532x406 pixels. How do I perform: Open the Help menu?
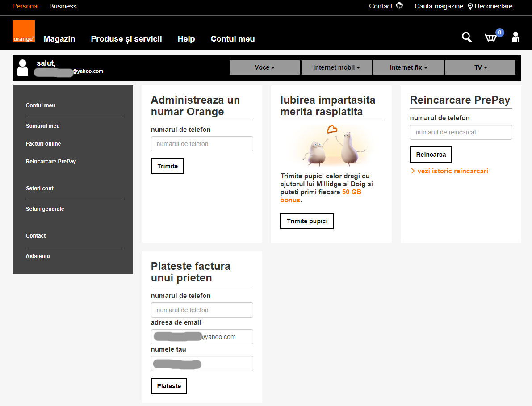pos(186,39)
